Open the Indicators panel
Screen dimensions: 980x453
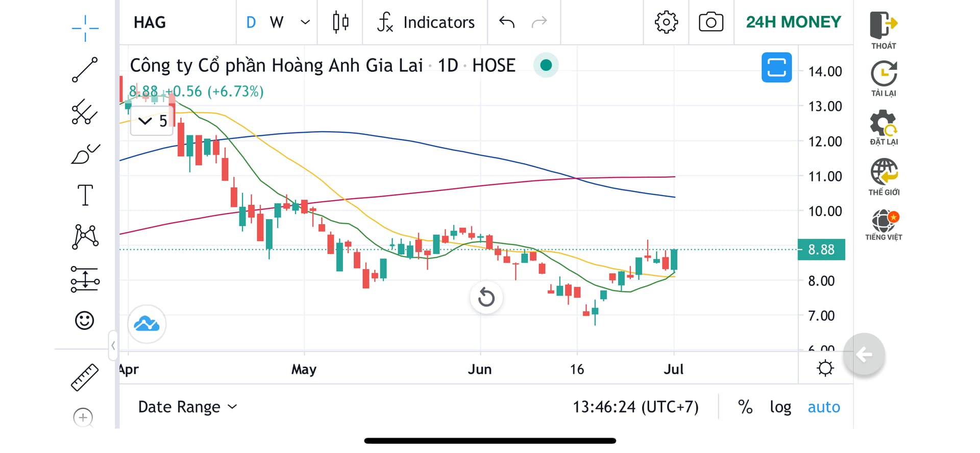point(426,22)
